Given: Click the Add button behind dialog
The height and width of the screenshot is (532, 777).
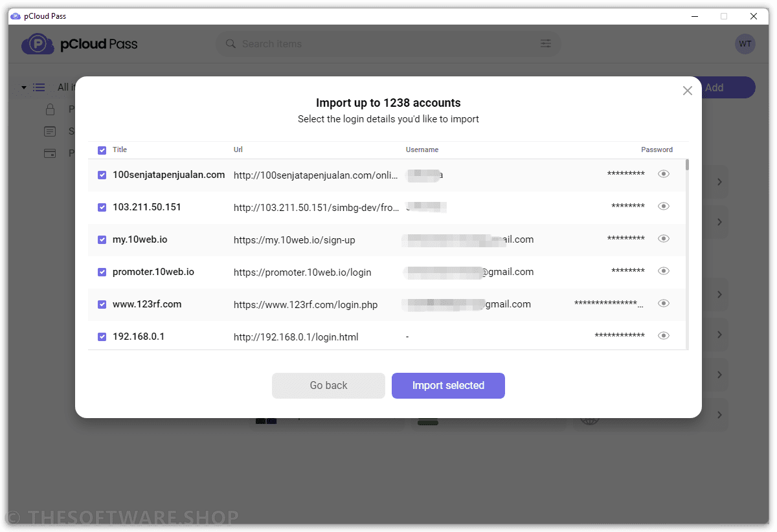Looking at the screenshot, I should pos(728,87).
